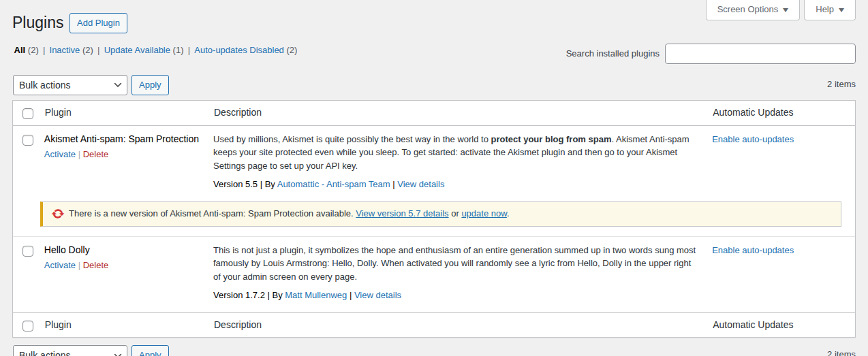
Task: Expand the Help panel
Action: (x=830, y=10)
